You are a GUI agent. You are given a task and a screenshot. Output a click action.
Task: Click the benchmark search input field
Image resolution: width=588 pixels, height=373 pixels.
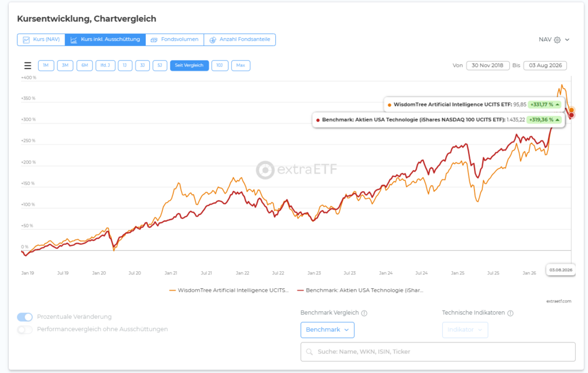438,352
